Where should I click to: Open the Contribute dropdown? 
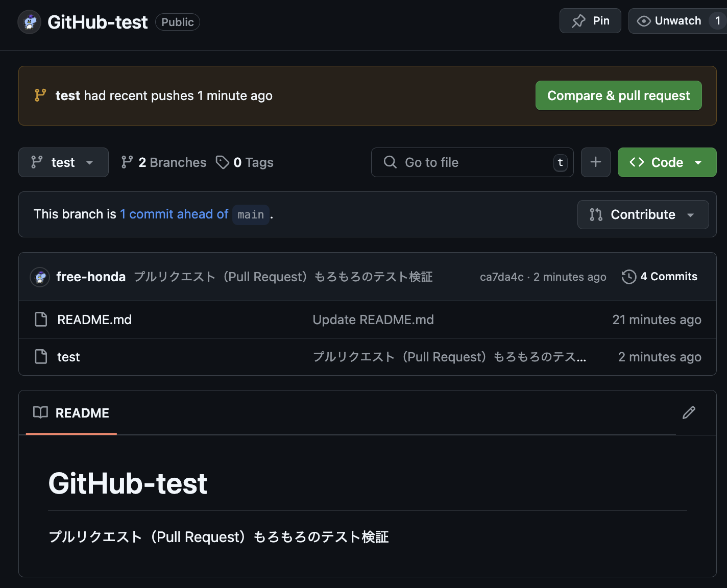642,214
